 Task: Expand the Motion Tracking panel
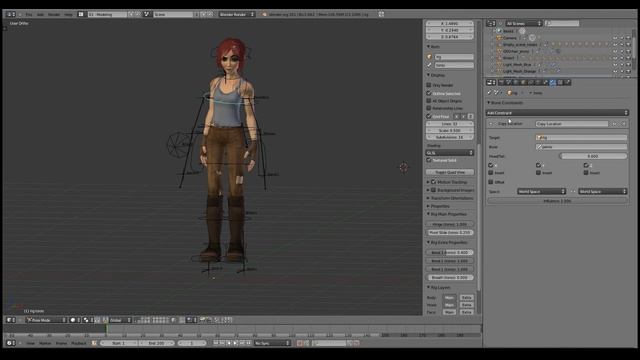428,182
